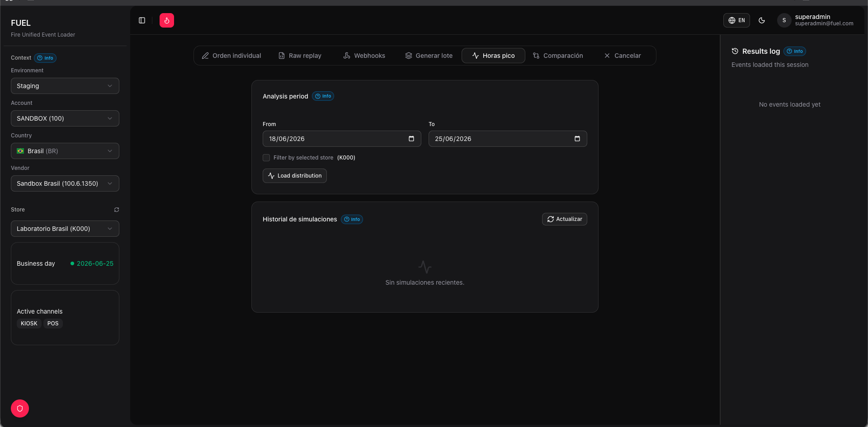Viewport: 868px width, 427px height.
Task: Click the red shield button
Action: coord(20,408)
